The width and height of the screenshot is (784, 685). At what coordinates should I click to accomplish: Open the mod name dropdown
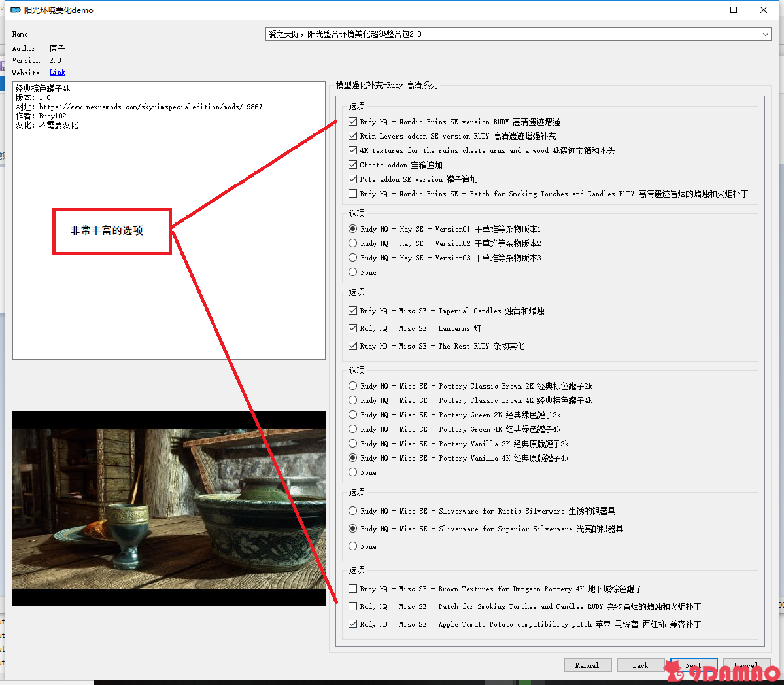(766, 34)
